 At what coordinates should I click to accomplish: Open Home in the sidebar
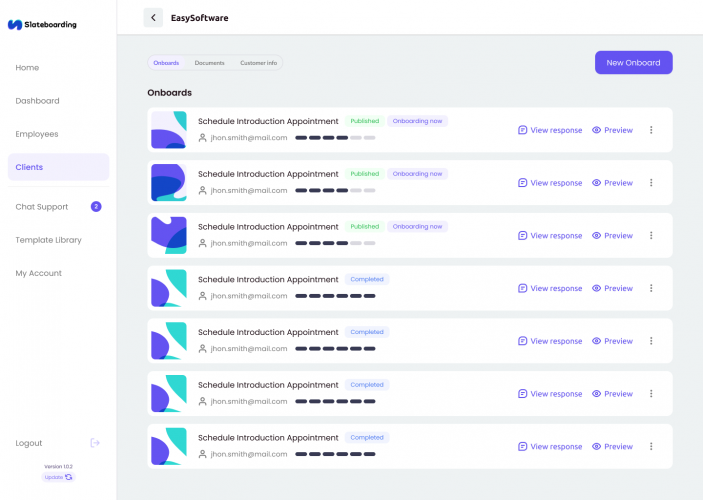[27, 68]
